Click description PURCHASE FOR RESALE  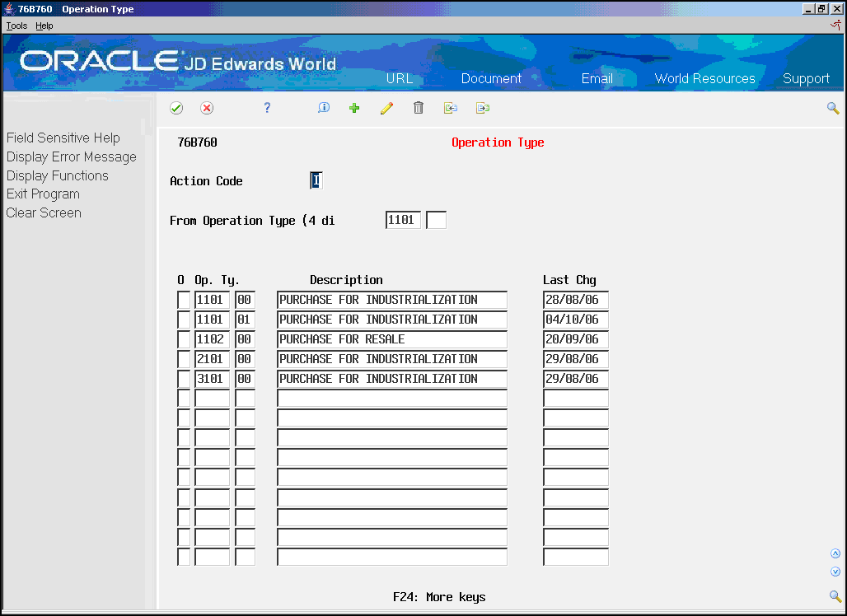[x=391, y=339]
